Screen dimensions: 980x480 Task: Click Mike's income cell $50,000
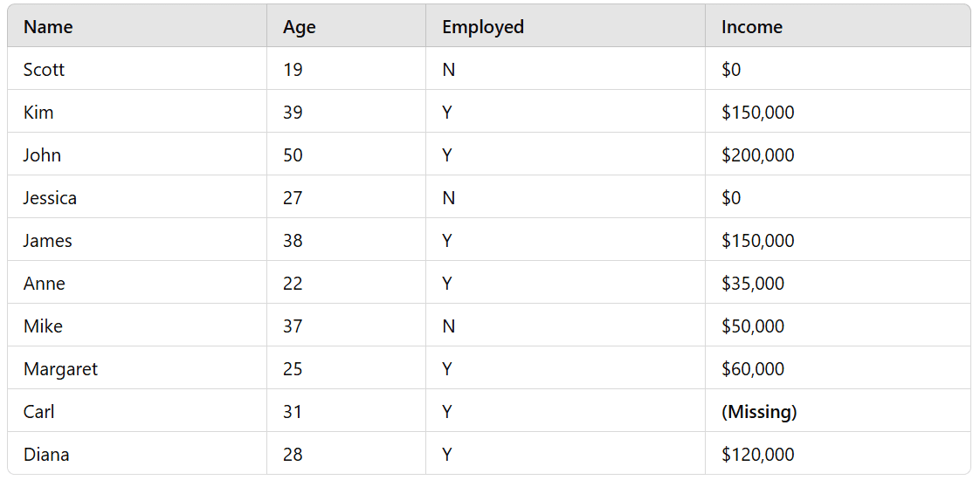click(x=839, y=326)
